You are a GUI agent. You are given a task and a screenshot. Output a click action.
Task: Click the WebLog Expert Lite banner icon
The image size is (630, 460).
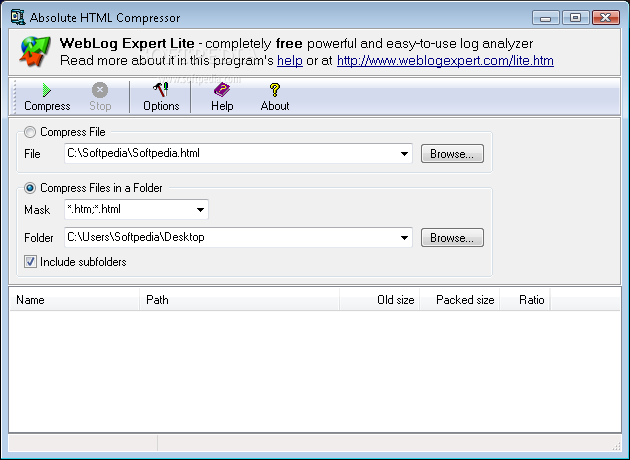click(35, 51)
